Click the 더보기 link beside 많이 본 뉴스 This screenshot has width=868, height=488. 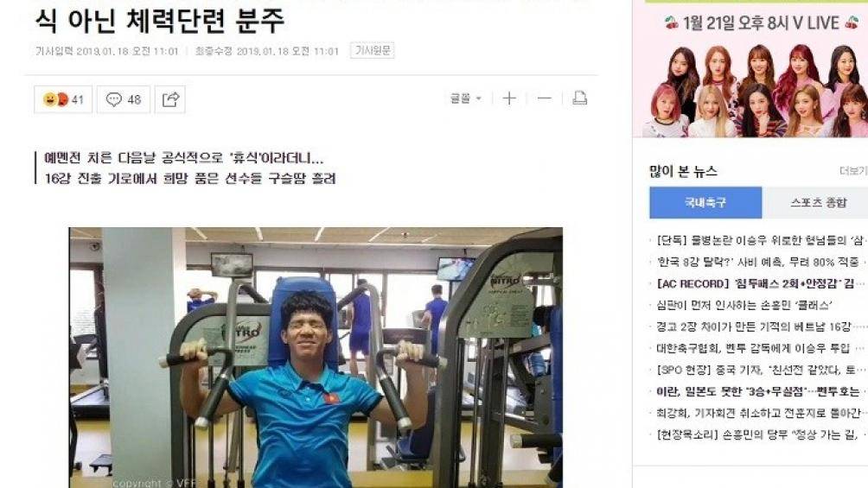(853, 171)
